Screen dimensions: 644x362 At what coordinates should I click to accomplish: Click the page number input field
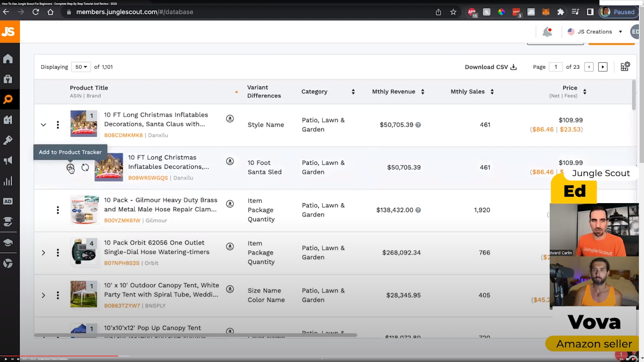[556, 67]
